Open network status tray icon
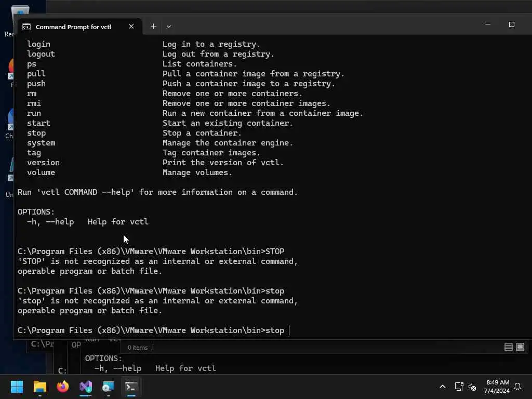 pos(459,387)
